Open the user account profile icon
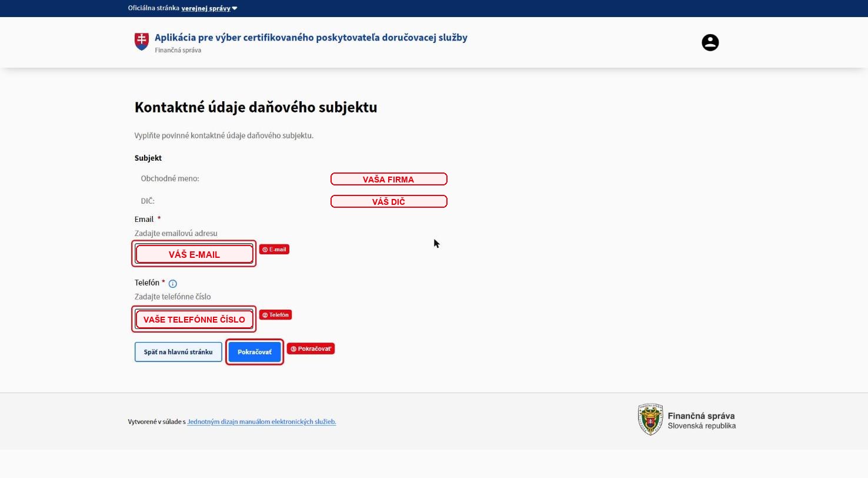 tap(710, 42)
